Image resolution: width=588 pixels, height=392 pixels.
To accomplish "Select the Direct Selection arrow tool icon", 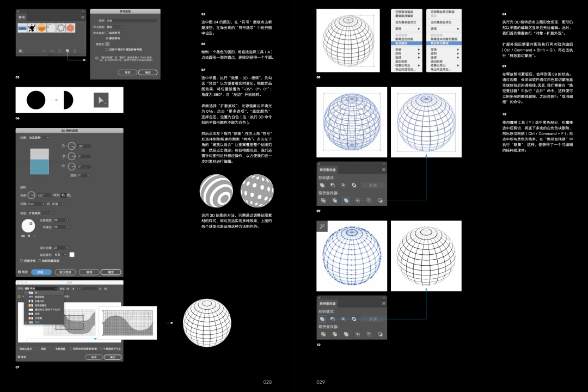I will [x=101, y=100].
